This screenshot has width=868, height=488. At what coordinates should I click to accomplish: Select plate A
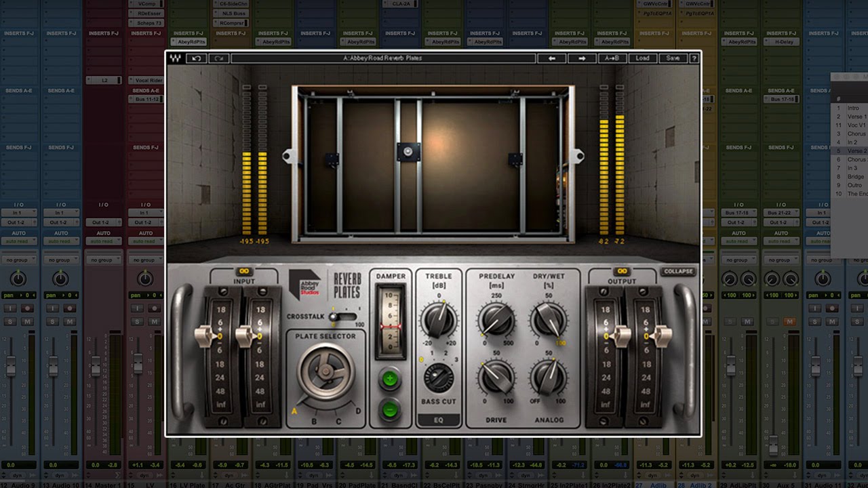click(x=295, y=411)
